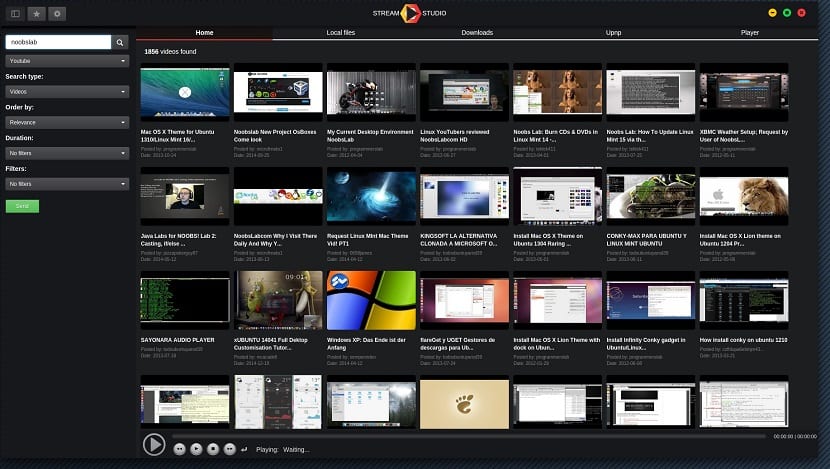Open Linux YouTubers reviewed thumbnail
Screen dimensions: 830x469
tap(465, 93)
